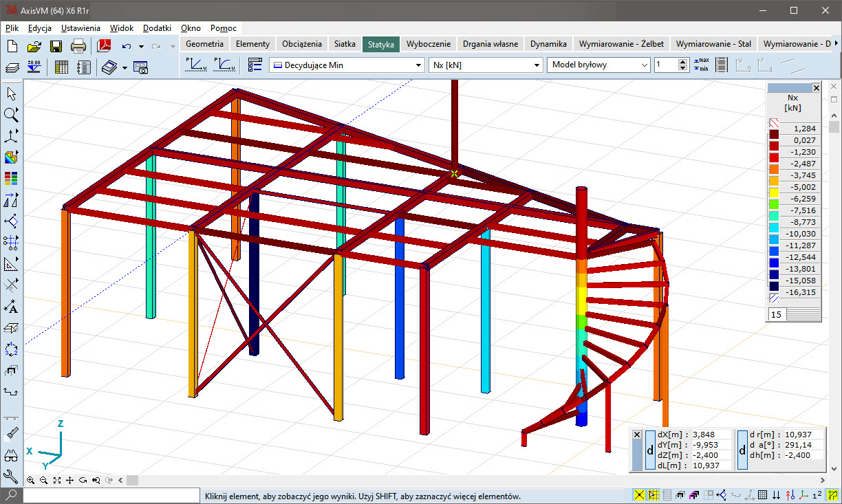Image resolution: width=842 pixels, height=504 pixels.
Task: Toggle the relative Cartesian coordinate 'd' button
Action: coord(650,450)
